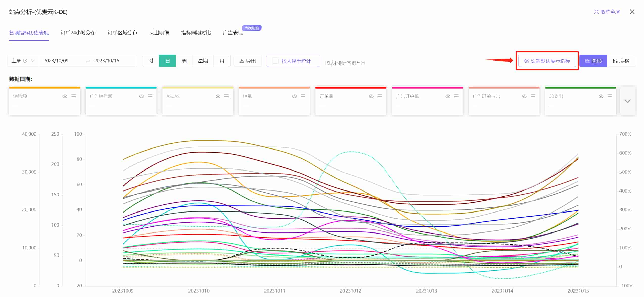Toggle visibility eye on 广告销售额 card
Screen dimensions: 644x297
[142, 96]
